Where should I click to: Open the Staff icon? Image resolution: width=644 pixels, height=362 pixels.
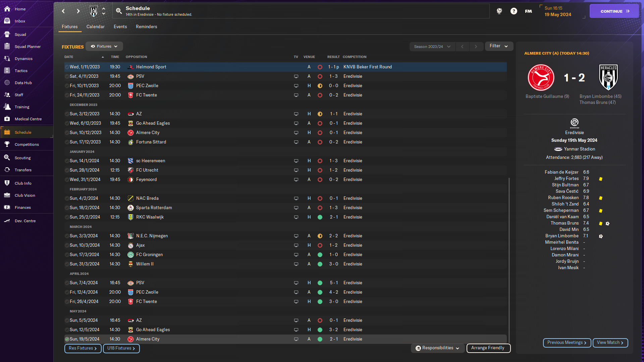tap(7, 95)
